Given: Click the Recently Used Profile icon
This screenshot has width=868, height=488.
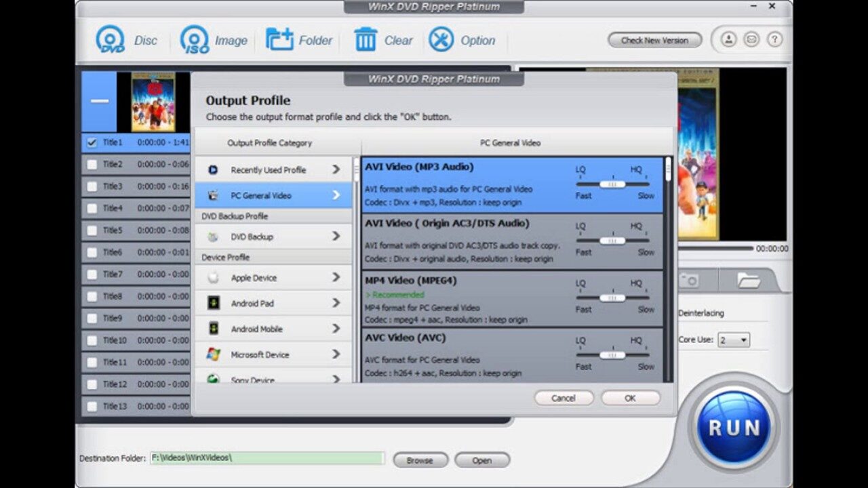Looking at the screenshot, I should point(213,170).
